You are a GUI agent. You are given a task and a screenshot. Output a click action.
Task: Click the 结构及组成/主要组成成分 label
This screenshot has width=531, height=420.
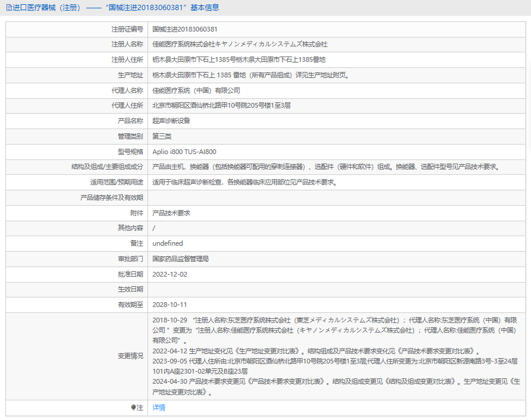(x=107, y=167)
